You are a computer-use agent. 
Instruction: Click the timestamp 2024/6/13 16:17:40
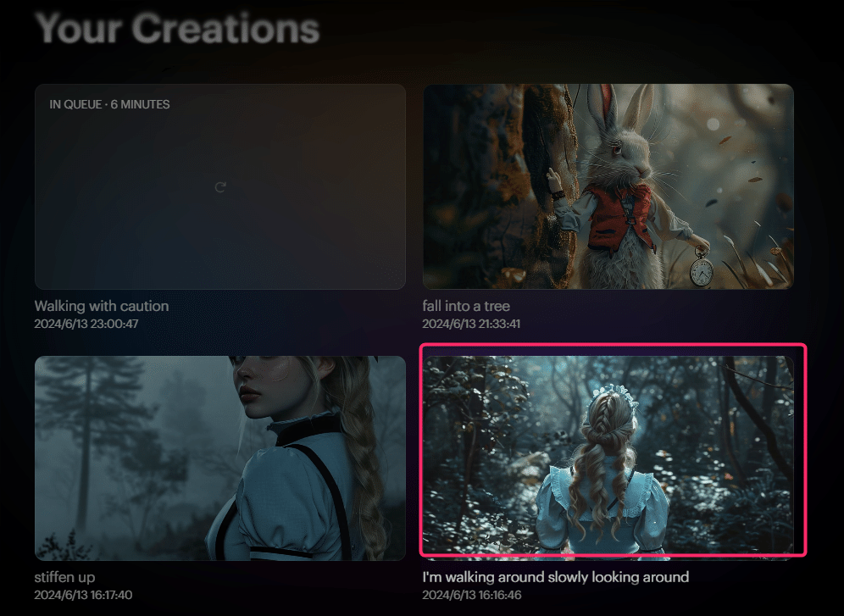(x=83, y=595)
